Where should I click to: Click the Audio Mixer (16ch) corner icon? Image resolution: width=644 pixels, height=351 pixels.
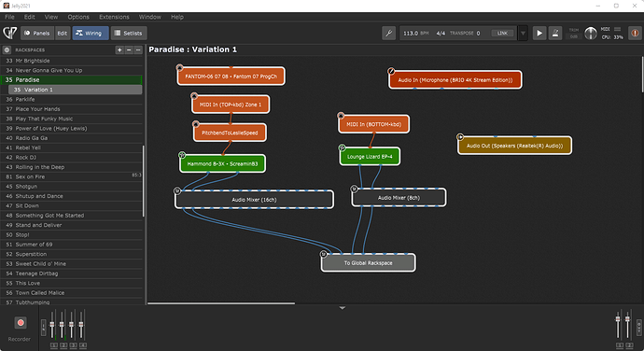click(x=177, y=190)
